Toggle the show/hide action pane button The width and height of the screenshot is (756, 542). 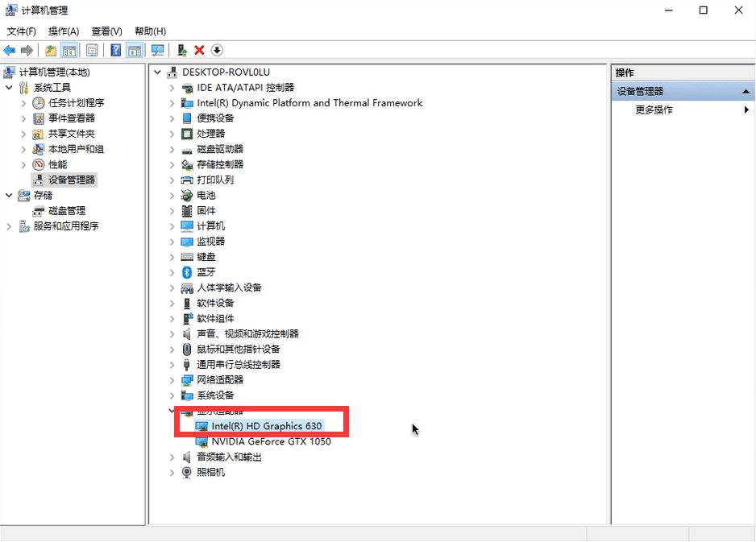click(x=135, y=50)
